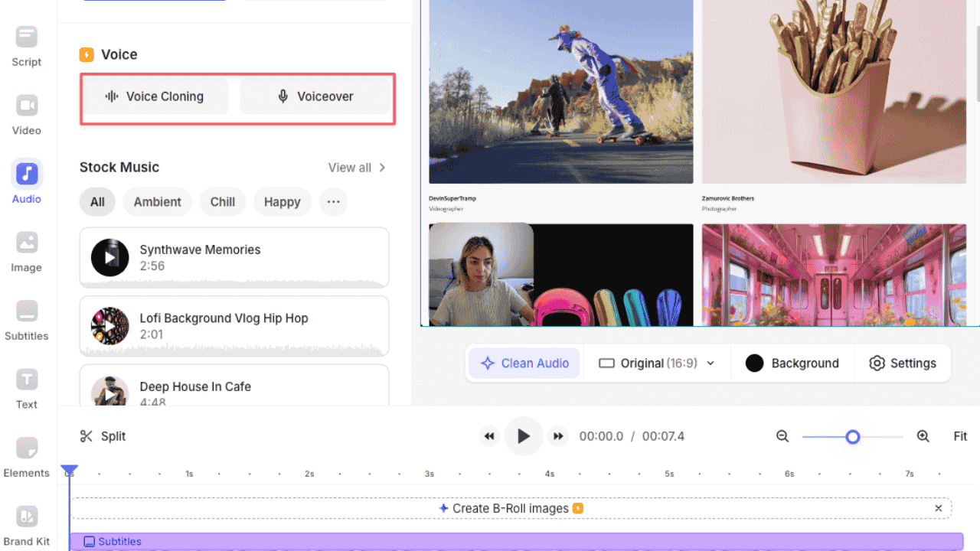
Task: Dismiss the Create B-Roll images banner
Action: pyautogui.click(x=938, y=507)
